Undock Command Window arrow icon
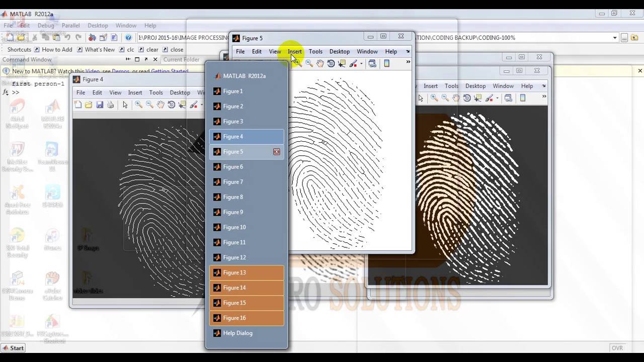This screenshot has height=362, width=644. coord(146,59)
